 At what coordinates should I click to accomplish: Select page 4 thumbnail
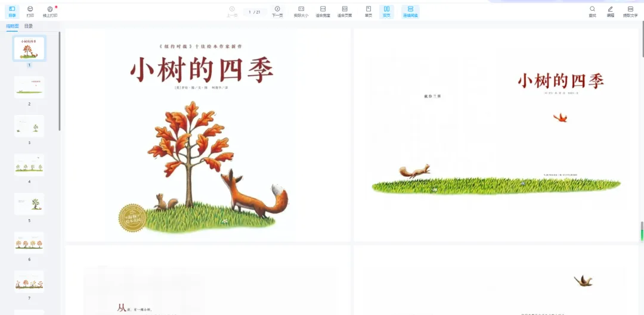(29, 165)
